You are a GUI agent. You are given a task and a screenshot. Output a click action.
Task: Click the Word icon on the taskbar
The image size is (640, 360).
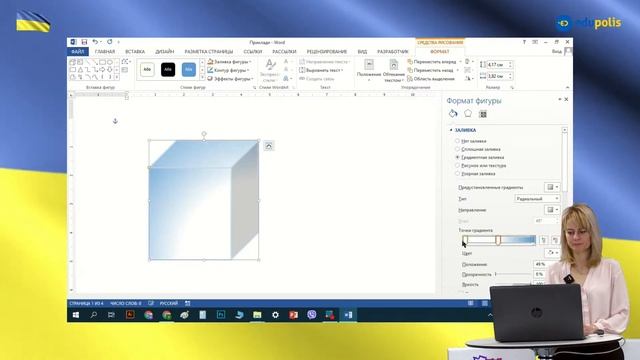pyautogui.click(x=348, y=315)
